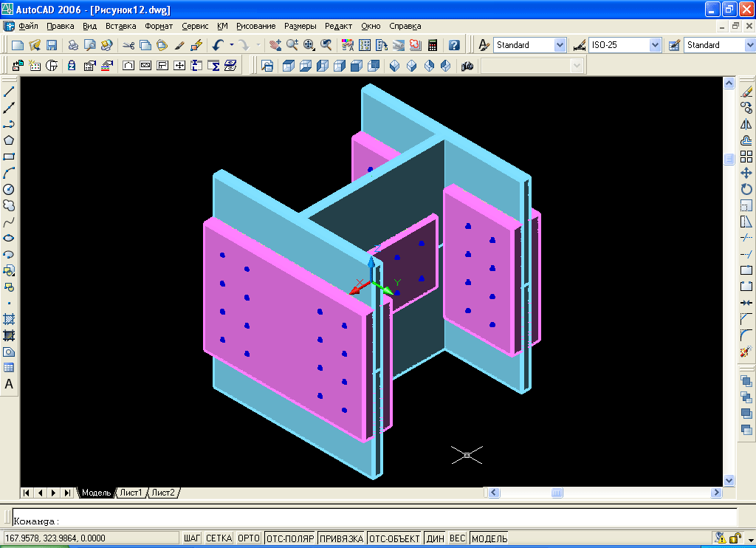The image size is (756, 548).
Task: Select the Polygon draw tool
Action: pyautogui.click(x=9, y=140)
